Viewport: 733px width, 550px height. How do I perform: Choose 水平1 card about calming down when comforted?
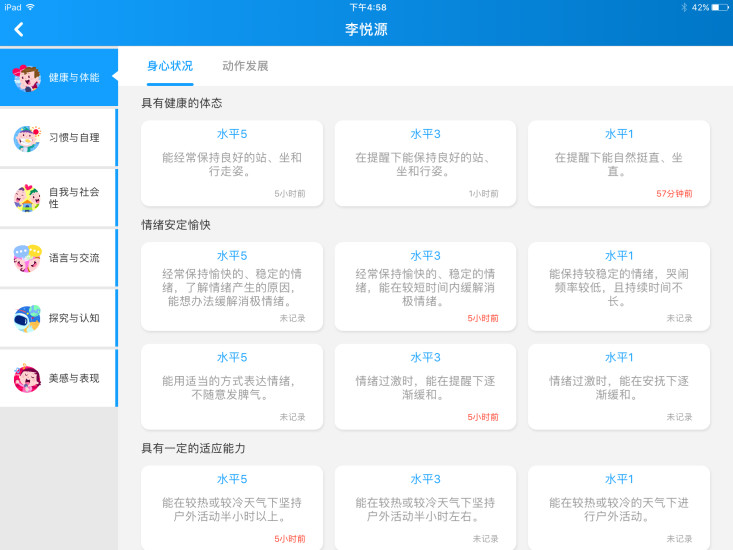tap(618, 387)
